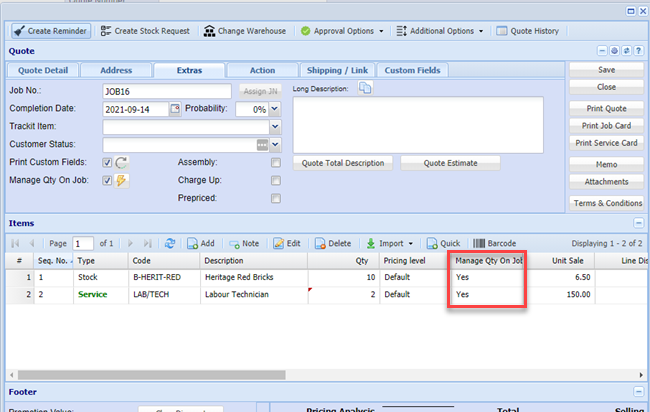This screenshot has width=650, height=412.
Task: Add a new item to the grid
Action: click(x=201, y=243)
